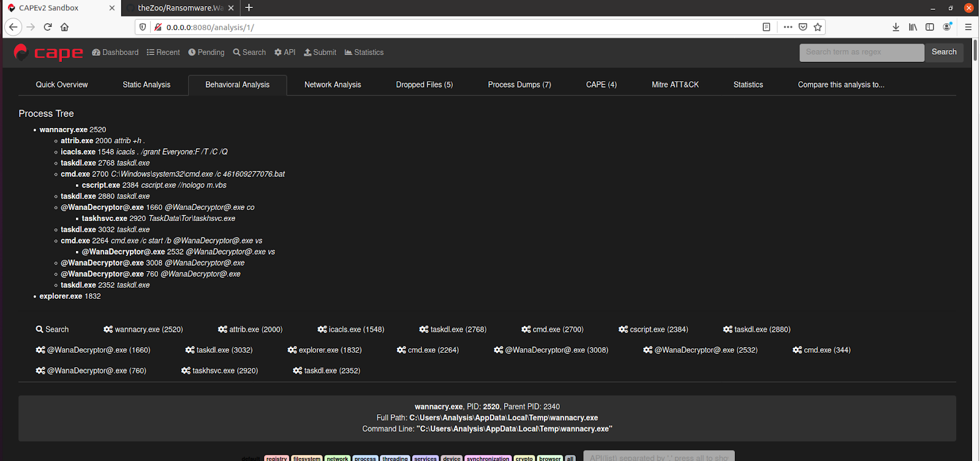Filter by filesystem category
This screenshot has height=461, width=980.
pos(306,458)
